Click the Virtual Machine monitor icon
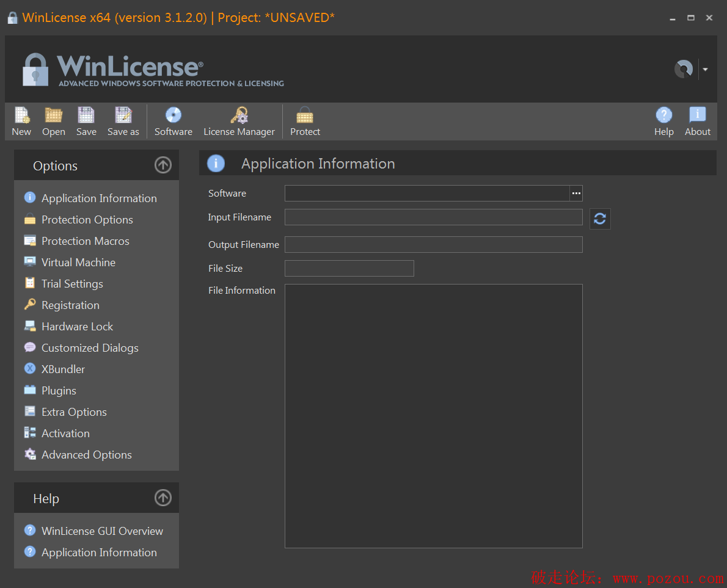 (30, 262)
